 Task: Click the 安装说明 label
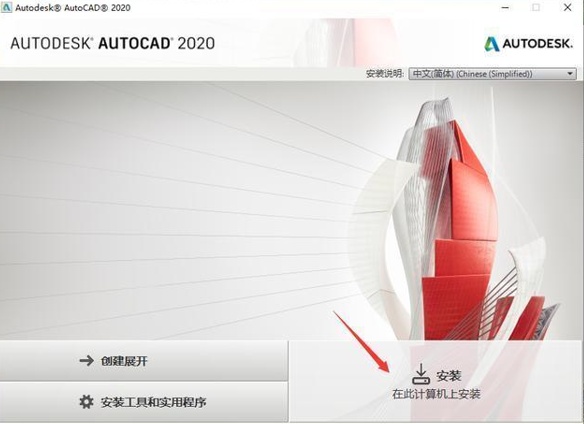click(x=385, y=74)
